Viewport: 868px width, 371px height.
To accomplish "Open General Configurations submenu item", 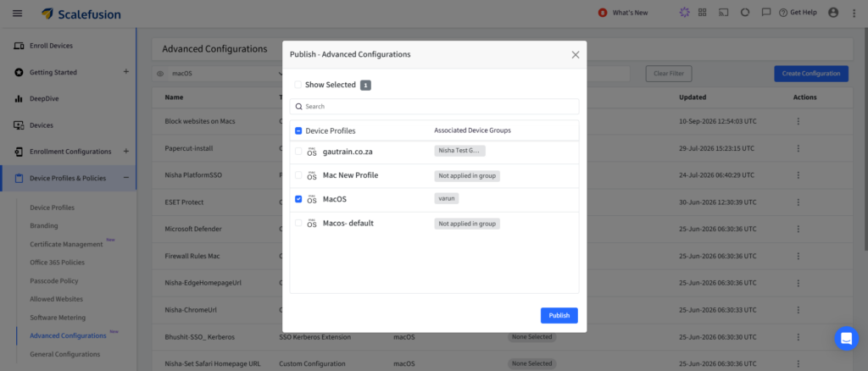I will (64, 354).
